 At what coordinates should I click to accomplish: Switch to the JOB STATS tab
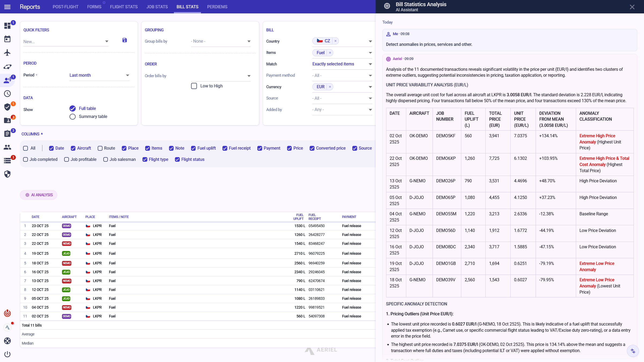point(157,7)
